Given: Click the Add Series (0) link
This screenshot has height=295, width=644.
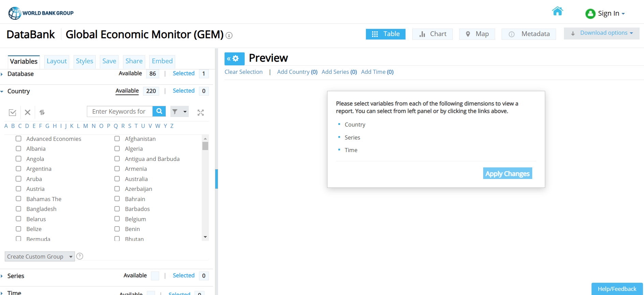Looking at the screenshot, I should (x=339, y=72).
